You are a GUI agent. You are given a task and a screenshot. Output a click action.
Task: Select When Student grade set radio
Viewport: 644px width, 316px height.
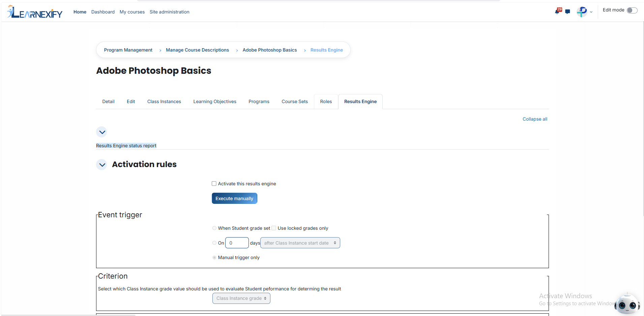(x=214, y=228)
